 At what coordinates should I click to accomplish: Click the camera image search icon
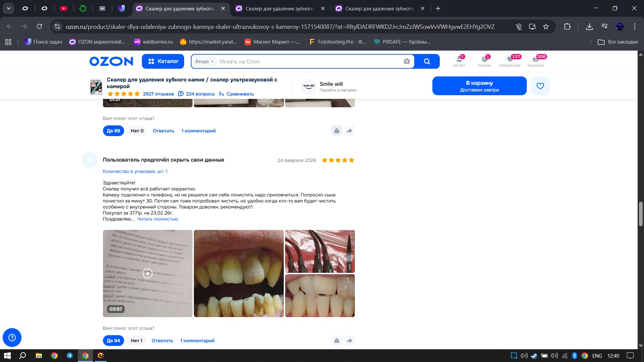[x=407, y=61]
